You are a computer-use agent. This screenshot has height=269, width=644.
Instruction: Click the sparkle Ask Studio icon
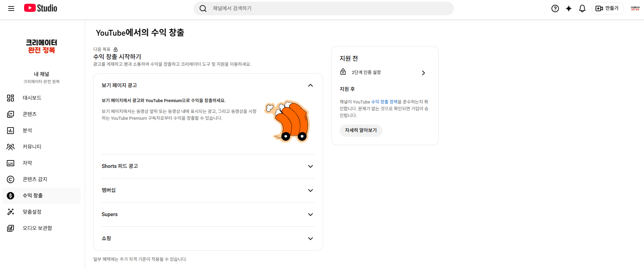(569, 8)
